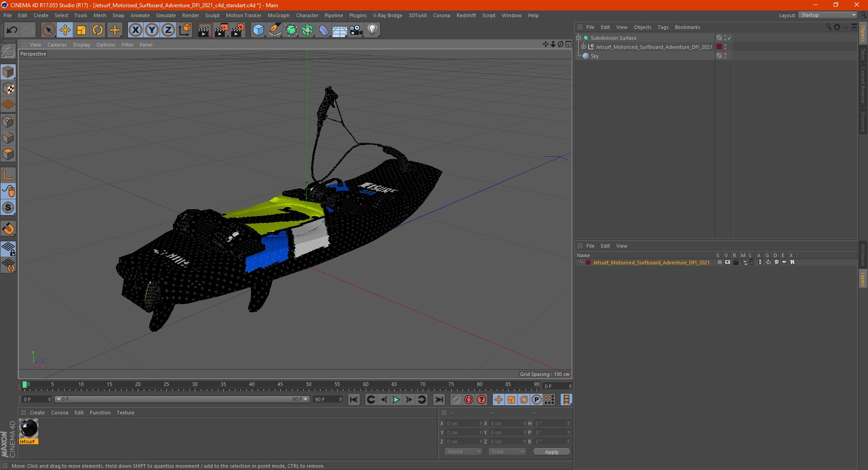Screen dimensions: 868x470
Task: Open the Layout dropdown set to Startup
Action: pos(828,15)
